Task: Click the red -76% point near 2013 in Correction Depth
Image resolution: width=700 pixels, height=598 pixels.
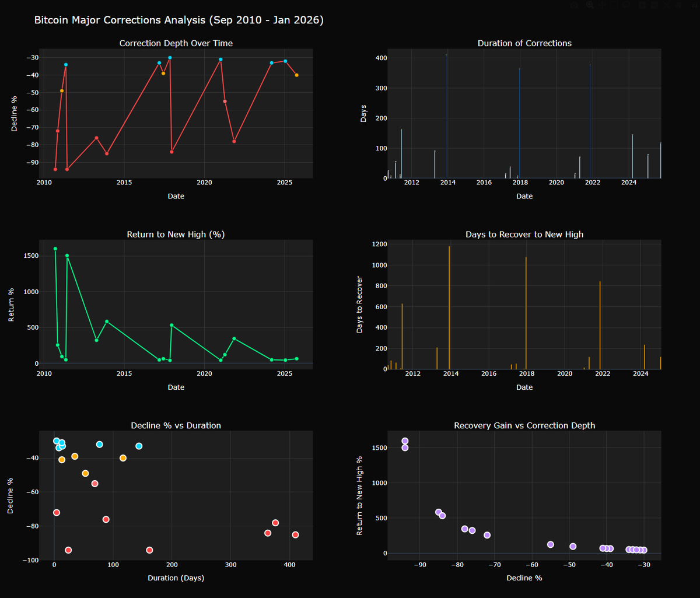Action: 96,138
